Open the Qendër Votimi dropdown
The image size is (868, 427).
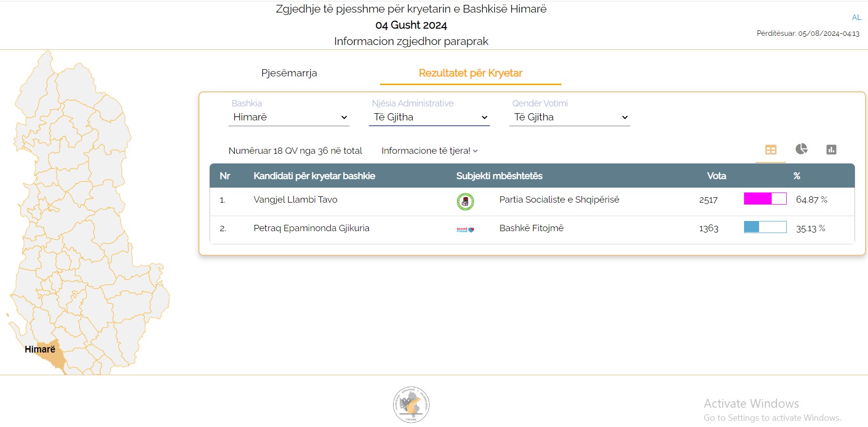click(x=570, y=118)
